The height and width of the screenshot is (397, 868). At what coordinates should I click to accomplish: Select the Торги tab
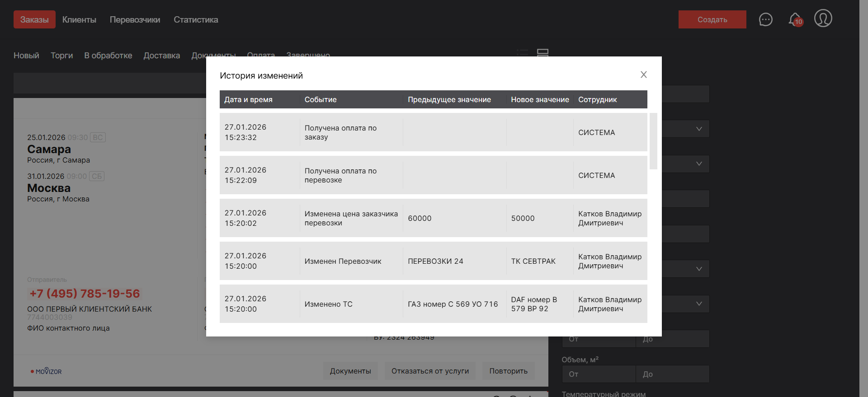coord(61,55)
